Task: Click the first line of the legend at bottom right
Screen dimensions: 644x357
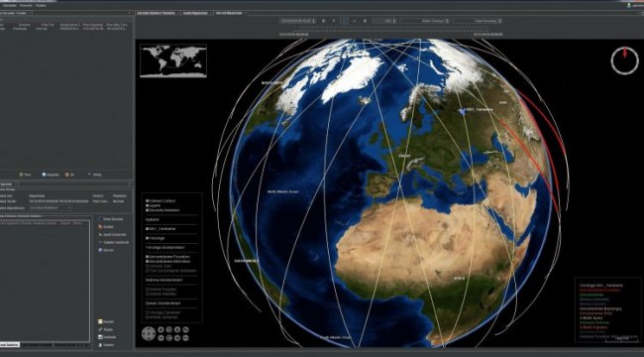Action: [x=600, y=286]
